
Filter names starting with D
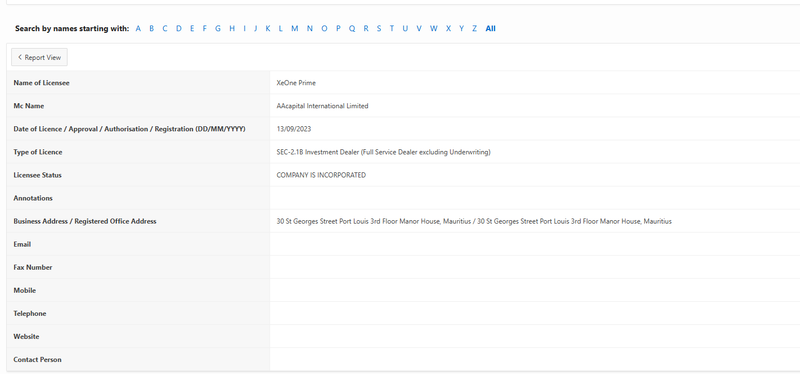(179, 29)
